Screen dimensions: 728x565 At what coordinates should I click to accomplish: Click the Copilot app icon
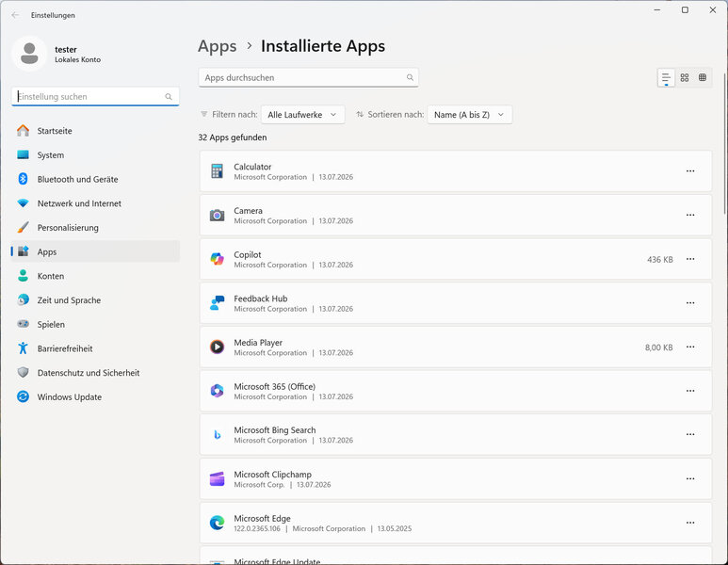[x=217, y=259]
